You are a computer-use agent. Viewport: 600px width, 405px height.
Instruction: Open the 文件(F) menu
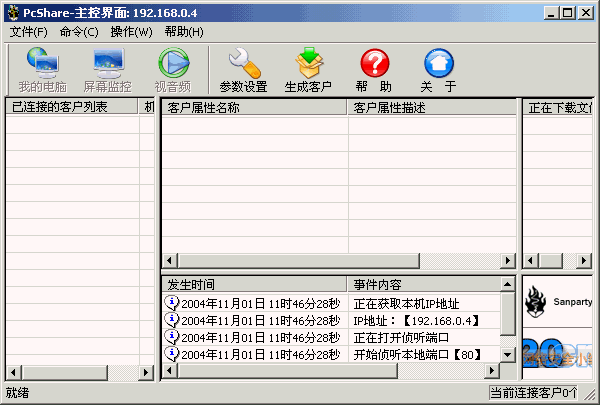pyautogui.click(x=29, y=32)
